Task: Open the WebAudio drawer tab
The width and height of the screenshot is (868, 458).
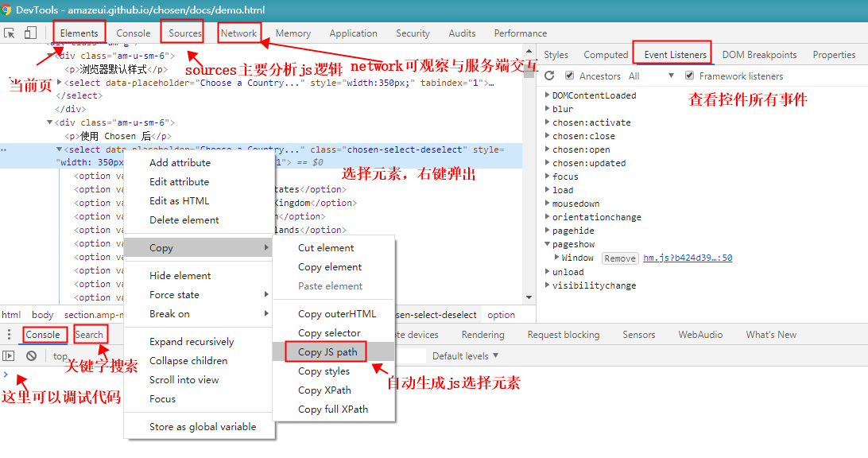Action: click(700, 335)
